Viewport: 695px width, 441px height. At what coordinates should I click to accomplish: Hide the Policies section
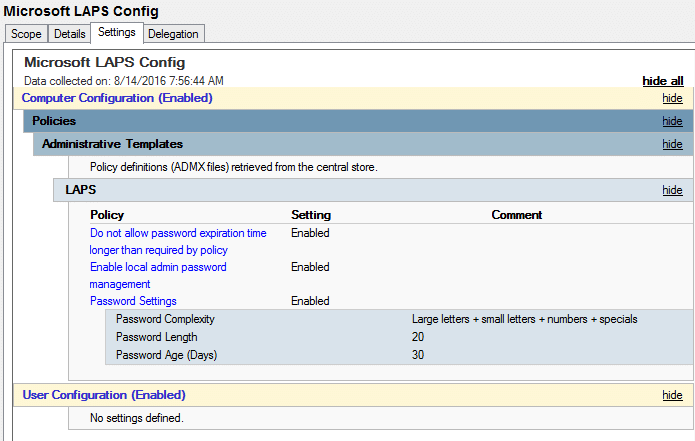pos(672,121)
